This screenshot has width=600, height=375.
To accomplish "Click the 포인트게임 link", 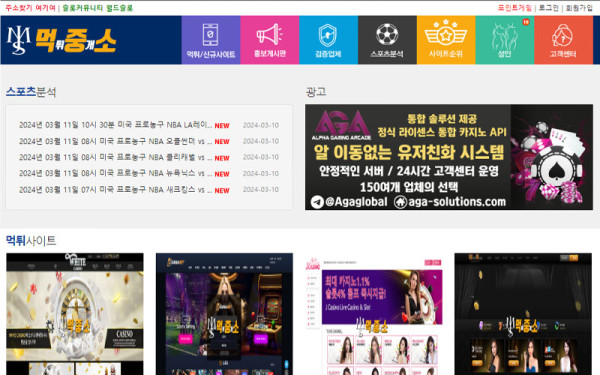I will click(x=515, y=8).
